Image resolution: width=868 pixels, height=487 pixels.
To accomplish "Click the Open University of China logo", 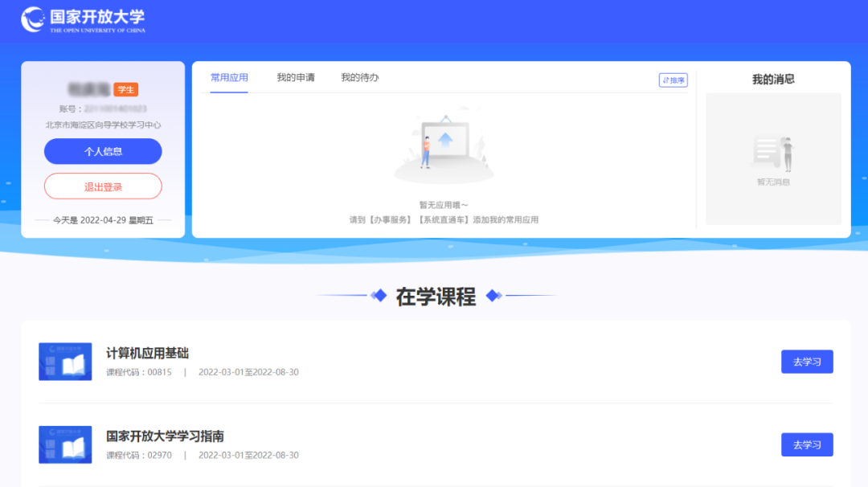I will click(x=83, y=20).
